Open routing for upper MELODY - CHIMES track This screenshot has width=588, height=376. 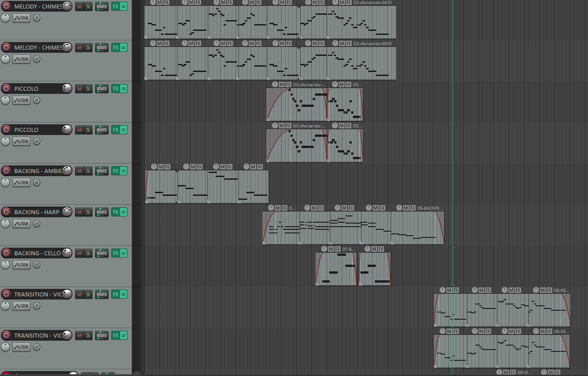point(102,6)
